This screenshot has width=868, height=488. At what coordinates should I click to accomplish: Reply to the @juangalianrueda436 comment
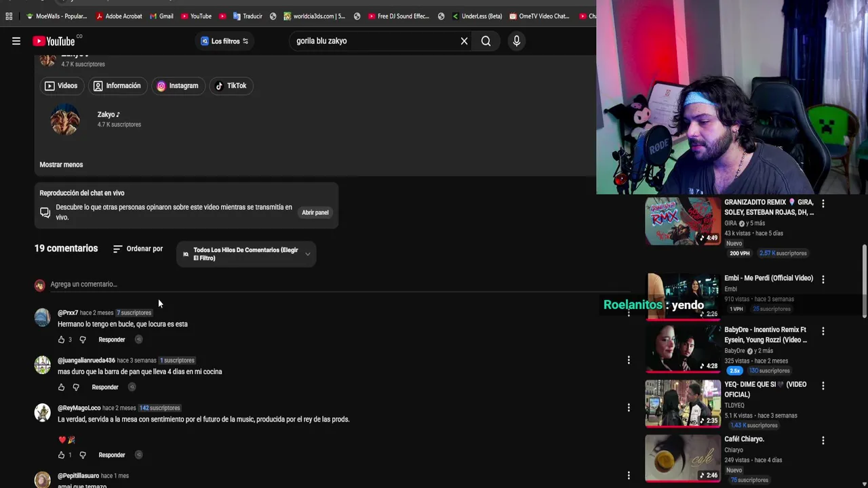[x=105, y=387]
